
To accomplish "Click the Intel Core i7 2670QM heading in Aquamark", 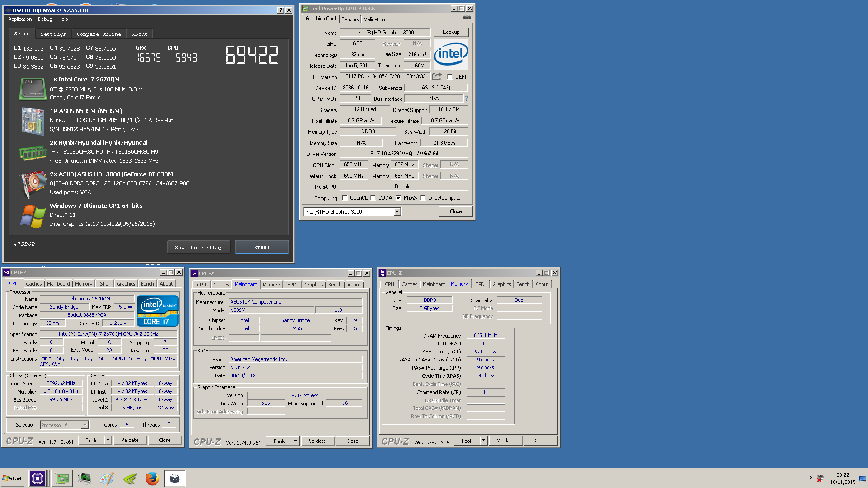I will 85,79.
